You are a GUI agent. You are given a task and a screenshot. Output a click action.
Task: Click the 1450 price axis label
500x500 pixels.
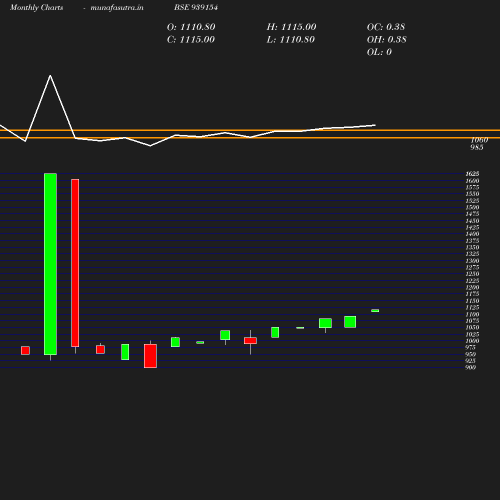point(472,221)
